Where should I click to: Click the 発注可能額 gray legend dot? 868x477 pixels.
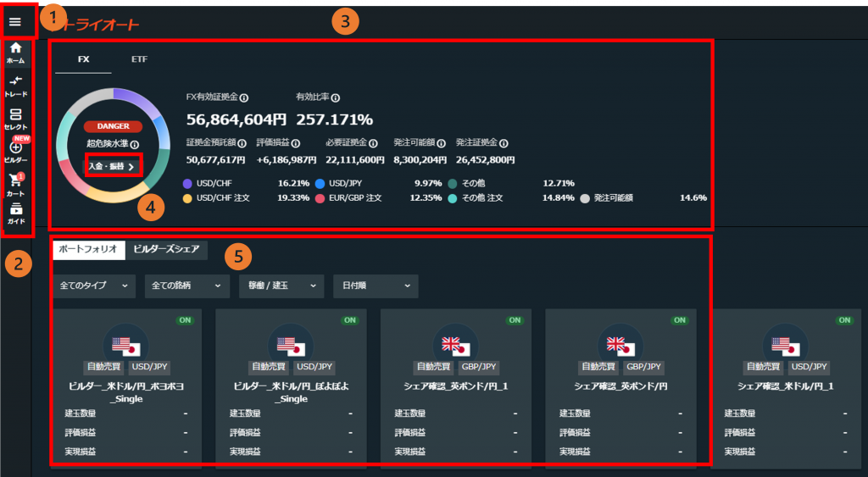tap(585, 198)
